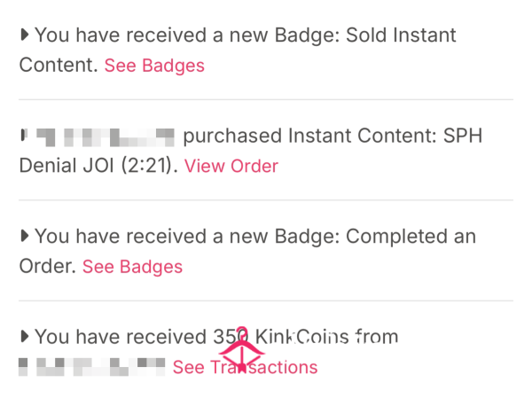Click the 350 amount in KinkCoins notification
This screenshot has height=398, width=532.
click(231, 337)
